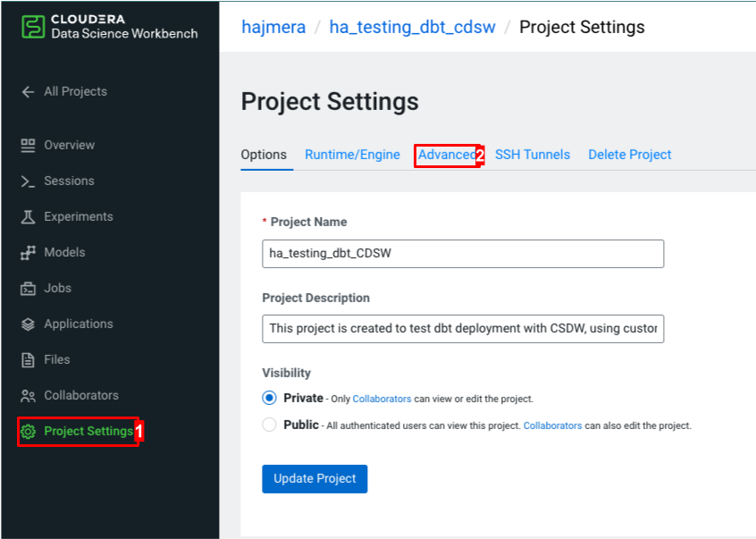Image resolution: width=756 pixels, height=539 pixels.
Task: Open the Delete Project tab
Action: [x=630, y=155]
